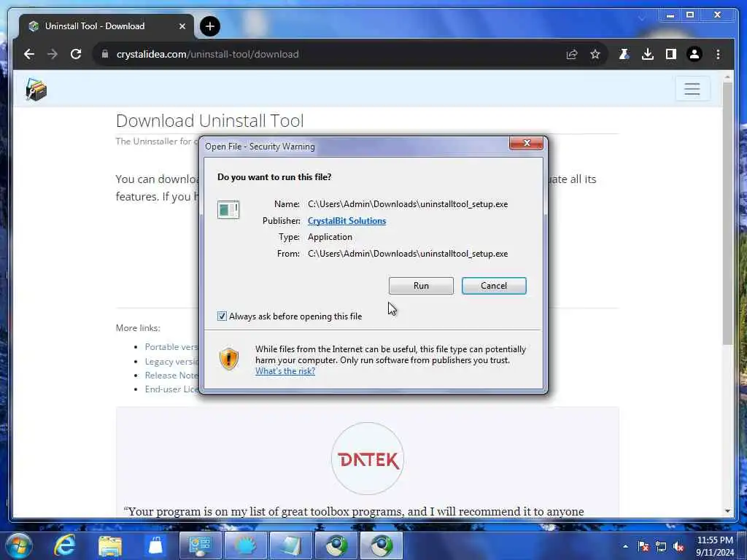Open the What's the risk? link
Screen dimensions: 747x560
click(x=285, y=371)
